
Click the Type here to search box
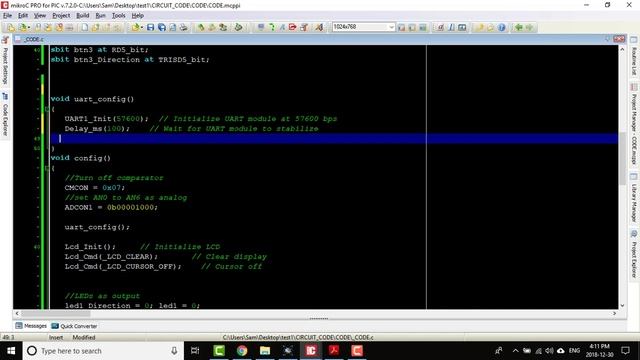tap(102, 351)
